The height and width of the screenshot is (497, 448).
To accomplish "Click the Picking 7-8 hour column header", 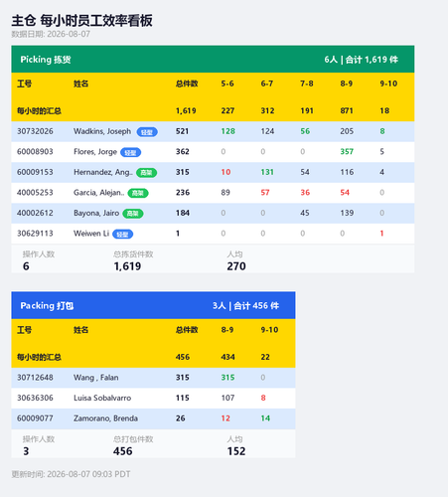I will point(307,83).
